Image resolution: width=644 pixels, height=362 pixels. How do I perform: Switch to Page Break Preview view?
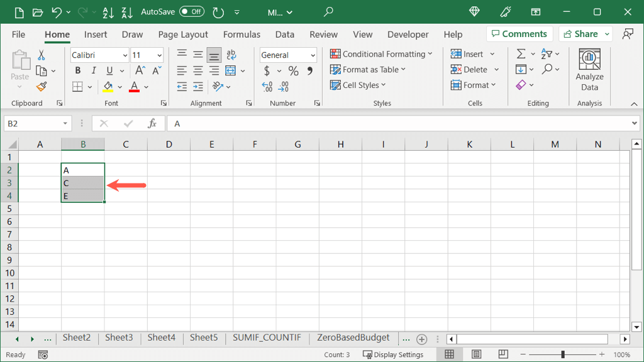coord(503,354)
